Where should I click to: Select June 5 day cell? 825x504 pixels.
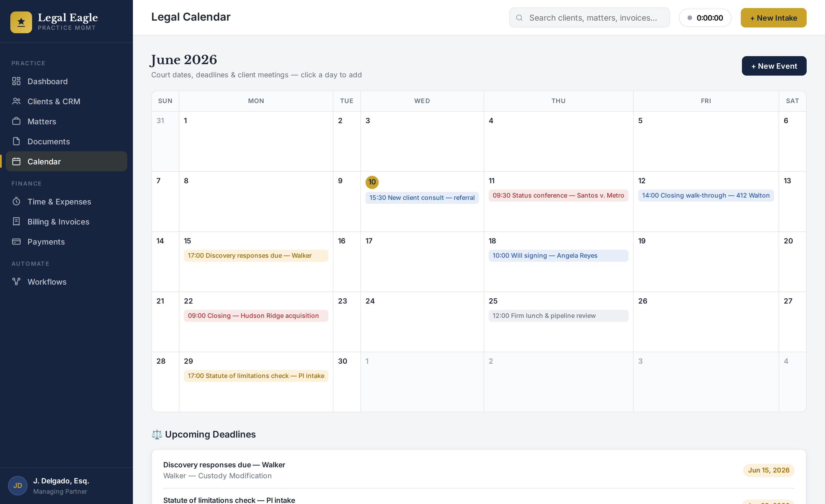706,141
